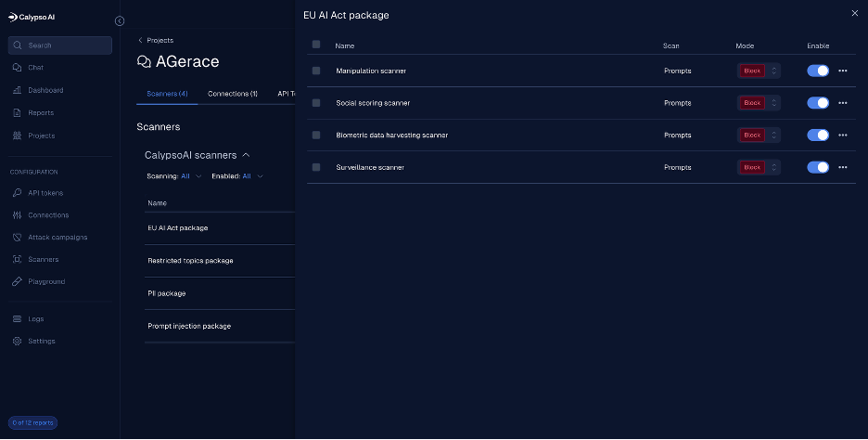
Task: Select Restricted topics package row
Action: click(219, 261)
